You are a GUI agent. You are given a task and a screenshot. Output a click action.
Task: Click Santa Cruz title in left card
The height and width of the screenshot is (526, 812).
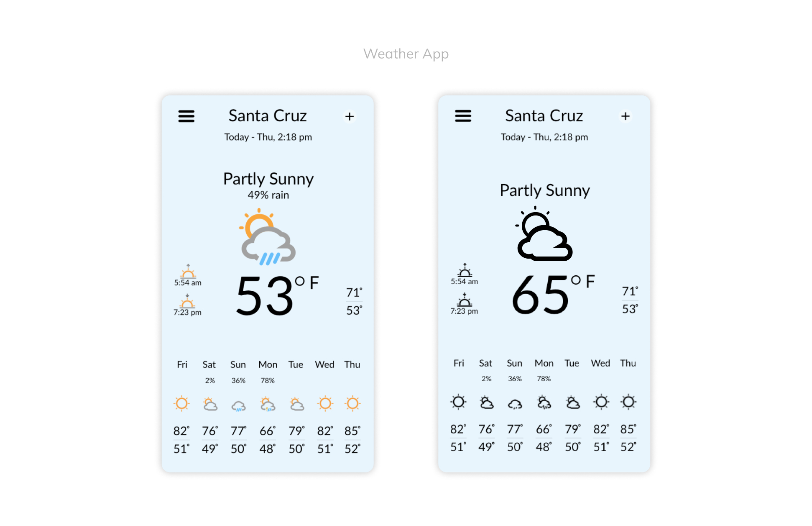click(x=268, y=116)
